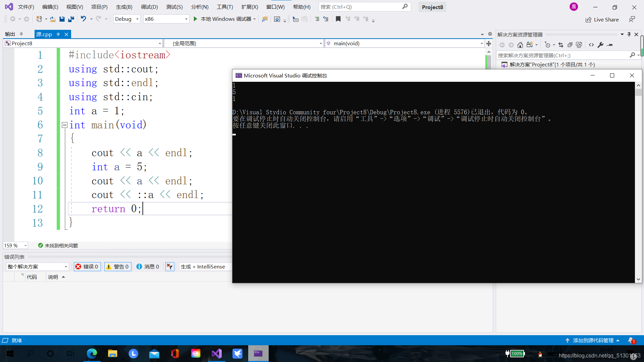Click the 未找到相关问题 status indicator
Screen dimensions: 644x362
click(x=58, y=246)
